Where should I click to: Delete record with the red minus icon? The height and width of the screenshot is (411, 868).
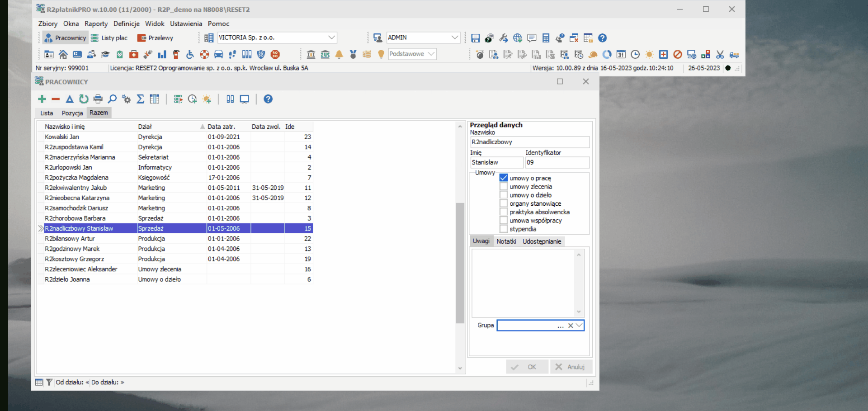56,99
